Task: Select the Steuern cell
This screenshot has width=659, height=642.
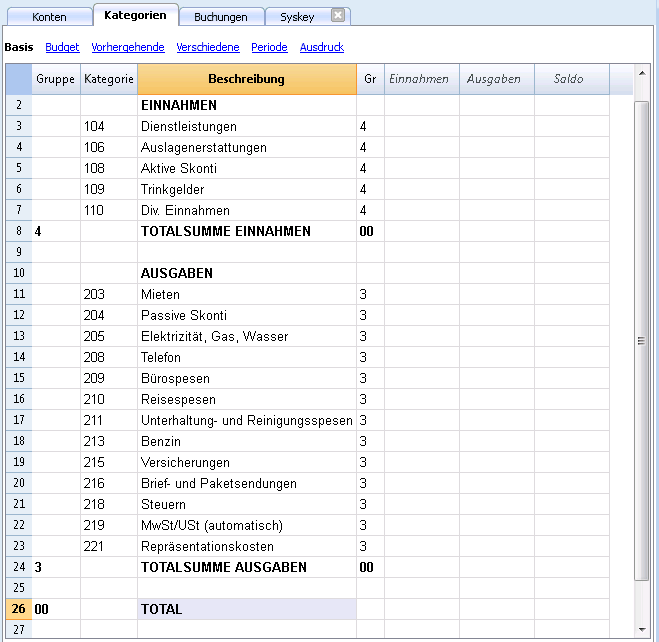Action: tap(247, 504)
